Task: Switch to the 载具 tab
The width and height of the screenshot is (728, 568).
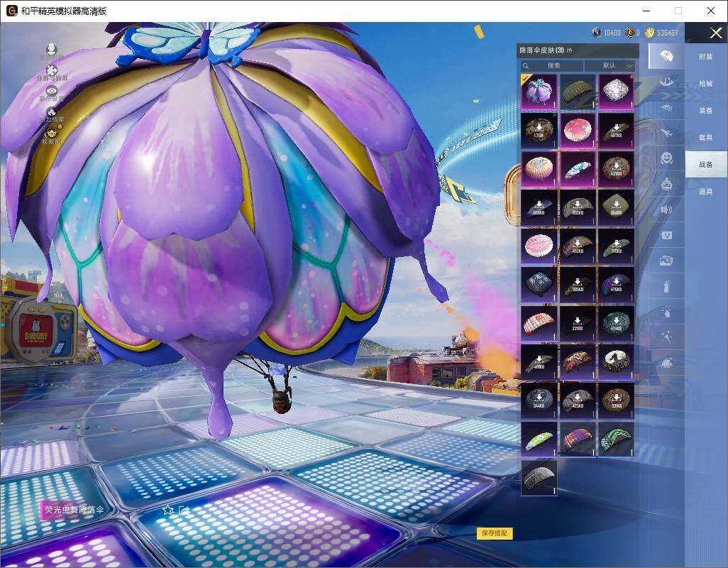Action: [706, 138]
